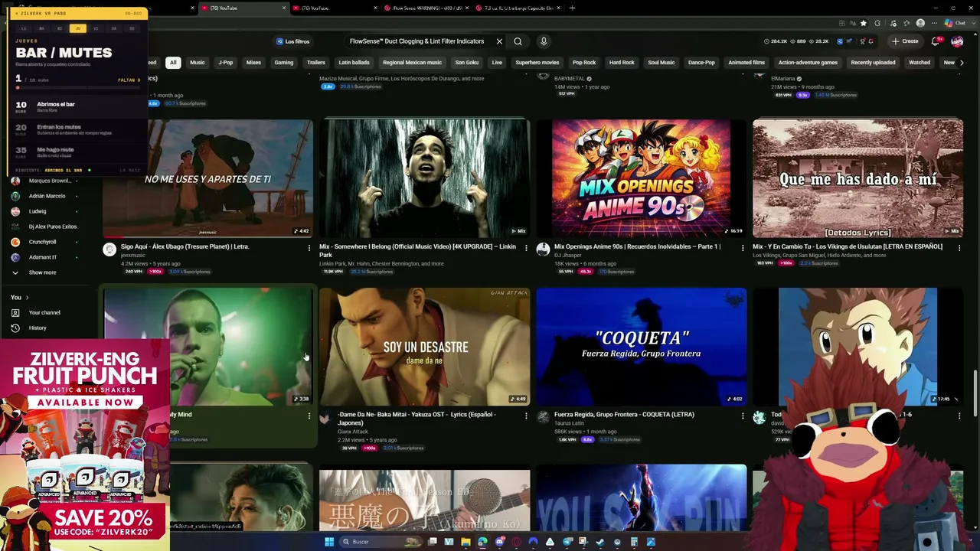Open the Windows Start menu
This screenshot has width=980, height=551.
pyautogui.click(x=329, y=542)
